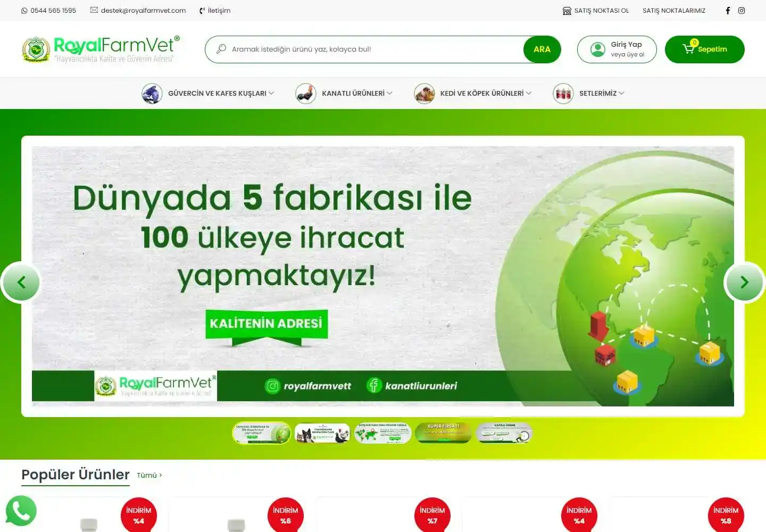Click the İndirim %6 discount badge
766x532 pixels.
click(x=286, y=515)
